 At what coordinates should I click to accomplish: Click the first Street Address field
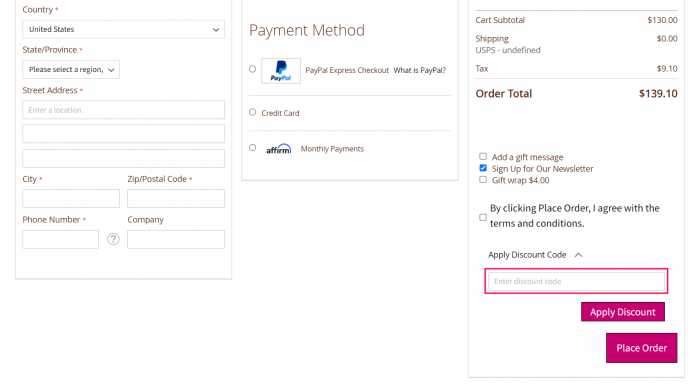click(123, 110)
